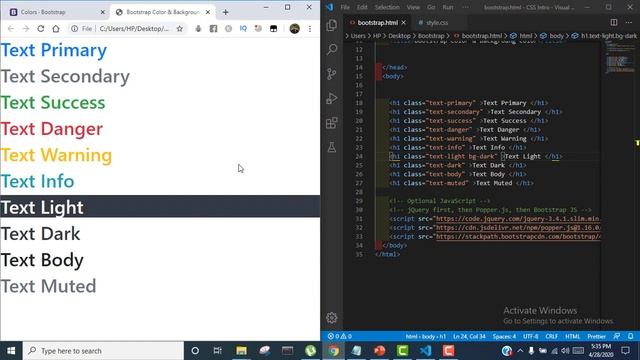Open the Selection menu in VS Code
Viewport: 640px width, 360px height.
(387, 7)
